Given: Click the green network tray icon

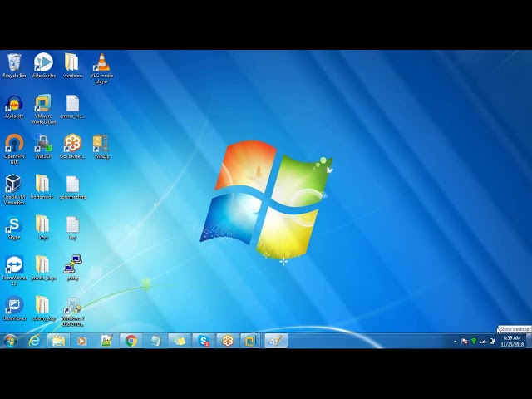Looking at the screenshot, I should [x=474, y=342].
